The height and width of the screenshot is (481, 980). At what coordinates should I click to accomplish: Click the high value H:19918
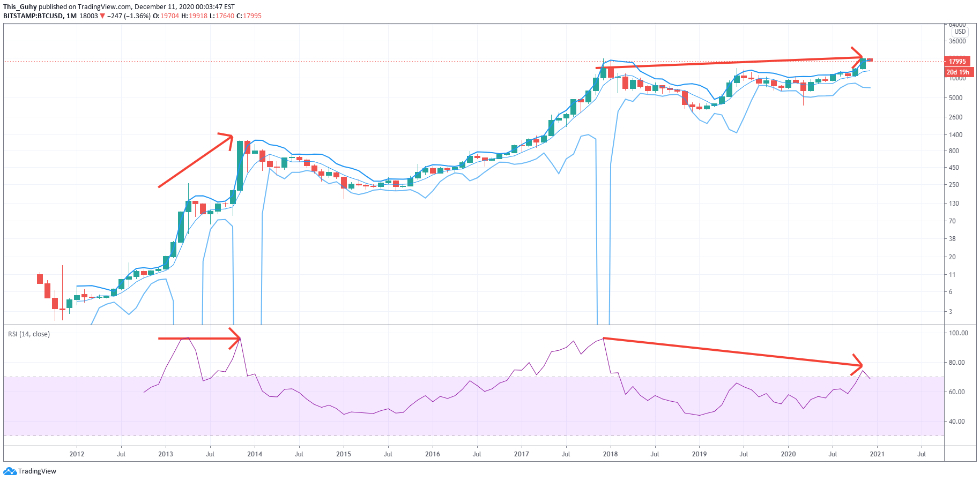[x=194, y=16]
